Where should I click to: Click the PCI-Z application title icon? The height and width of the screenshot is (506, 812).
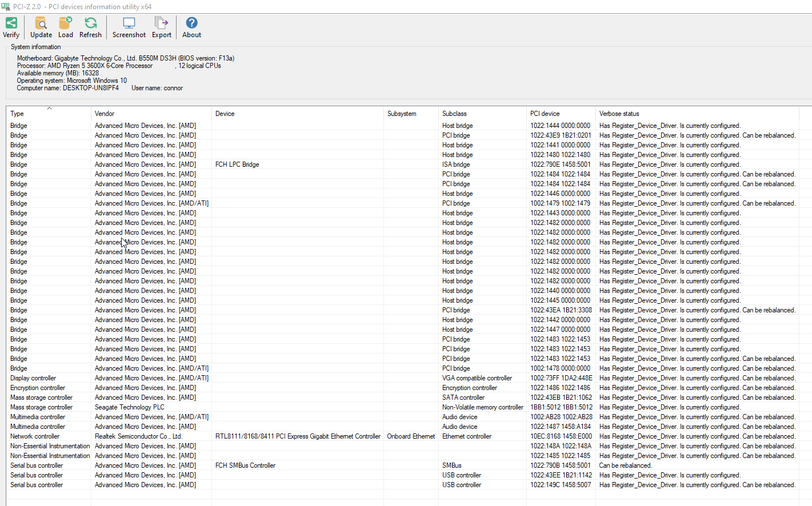[6, 7]
